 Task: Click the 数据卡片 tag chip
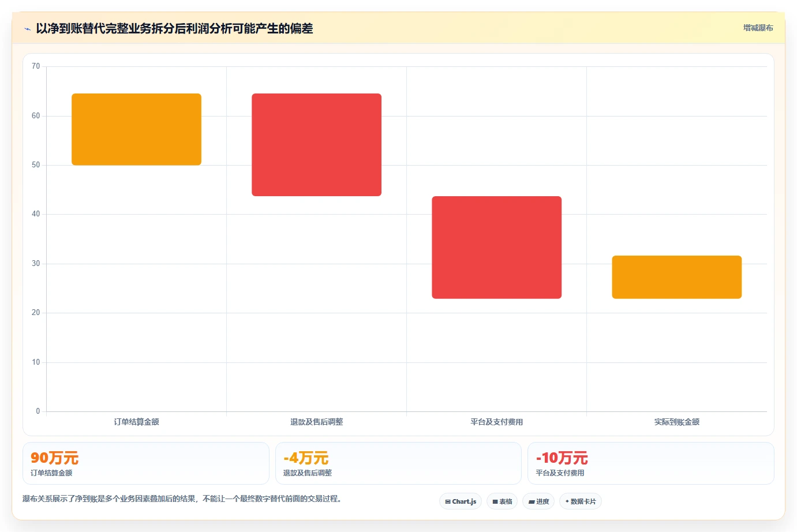(x=581, y=501)
